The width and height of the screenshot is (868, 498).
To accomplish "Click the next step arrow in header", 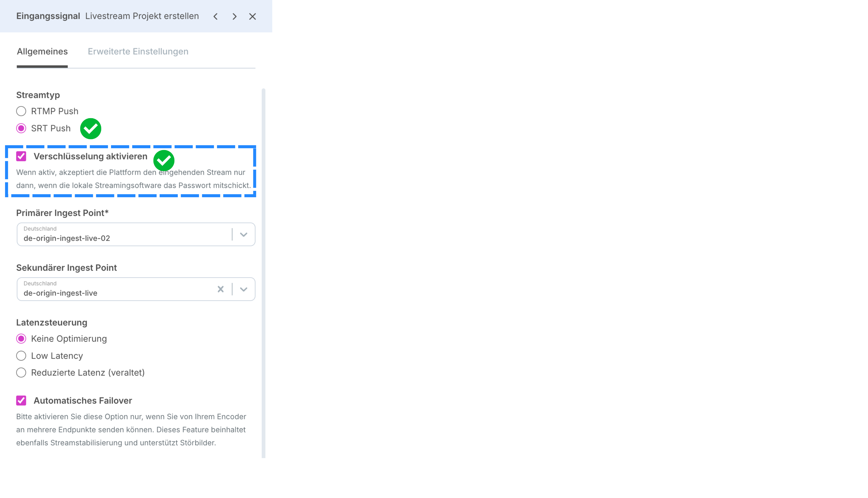I will 234,16.
